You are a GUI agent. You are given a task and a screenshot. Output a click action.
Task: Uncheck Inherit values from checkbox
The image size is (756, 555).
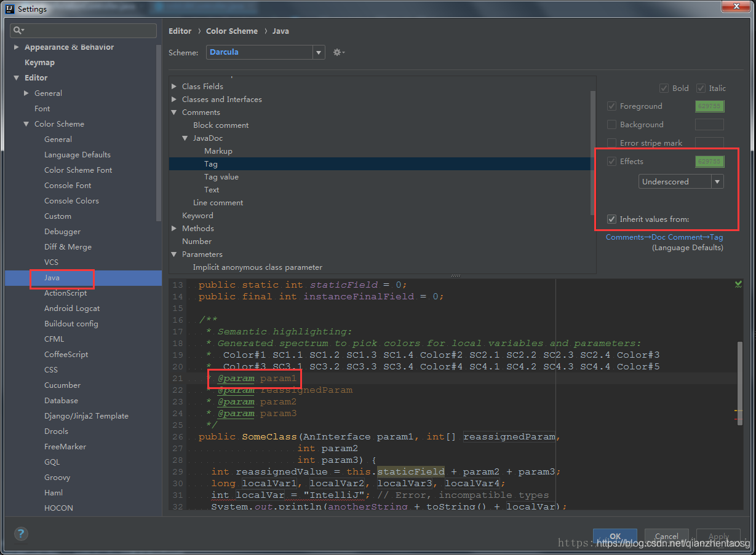coord(611,219)
